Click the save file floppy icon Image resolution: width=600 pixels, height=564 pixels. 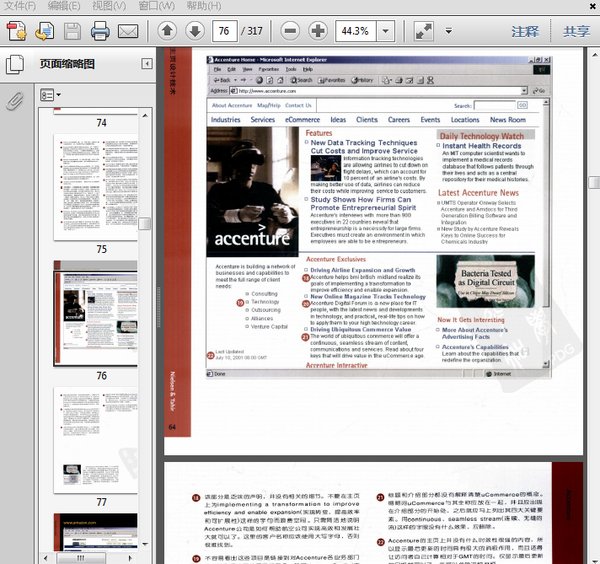pos(73,31)
